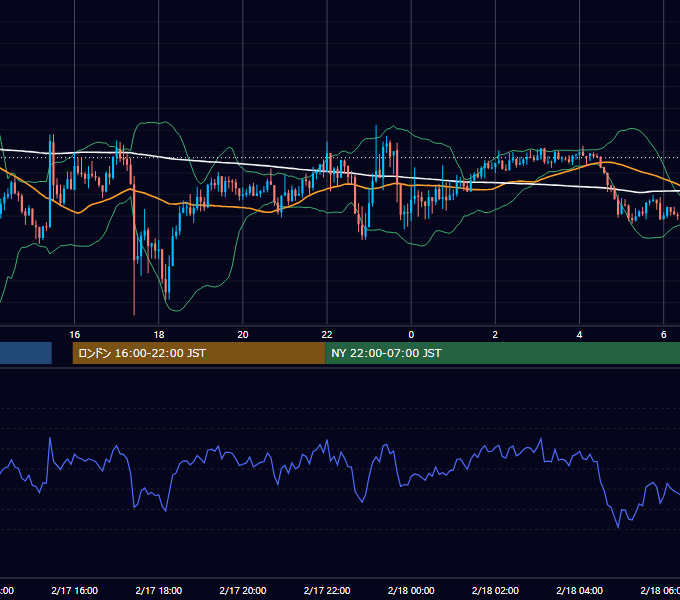Click the 2/17 20:00 time axis label

[x=243, y=590]
